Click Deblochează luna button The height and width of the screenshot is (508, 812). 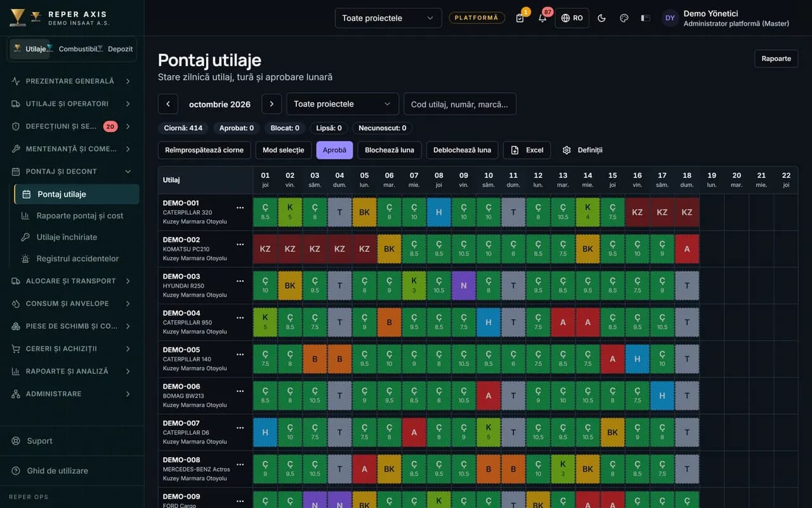point(462,150)
